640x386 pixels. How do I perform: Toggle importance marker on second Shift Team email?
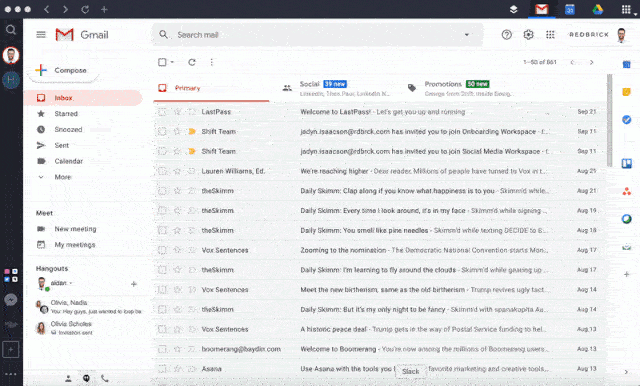tap(191, 151)
